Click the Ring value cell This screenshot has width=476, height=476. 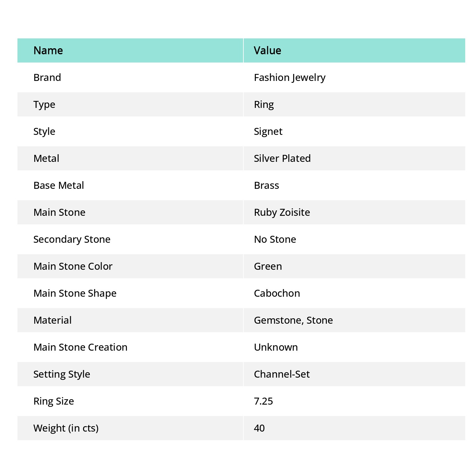264,104
